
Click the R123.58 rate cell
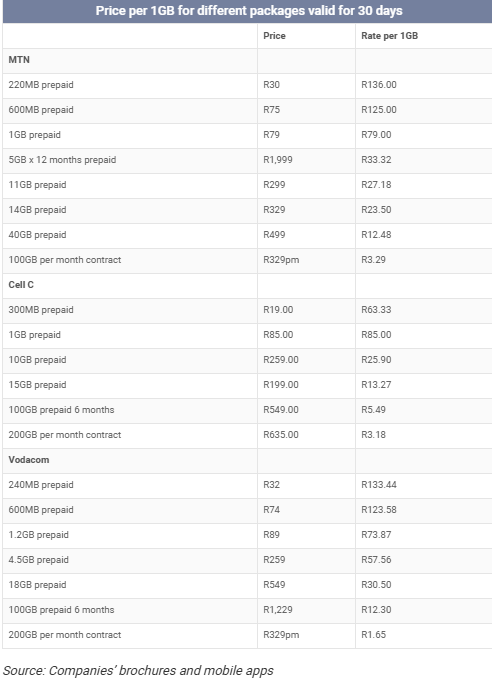point(423,510)
